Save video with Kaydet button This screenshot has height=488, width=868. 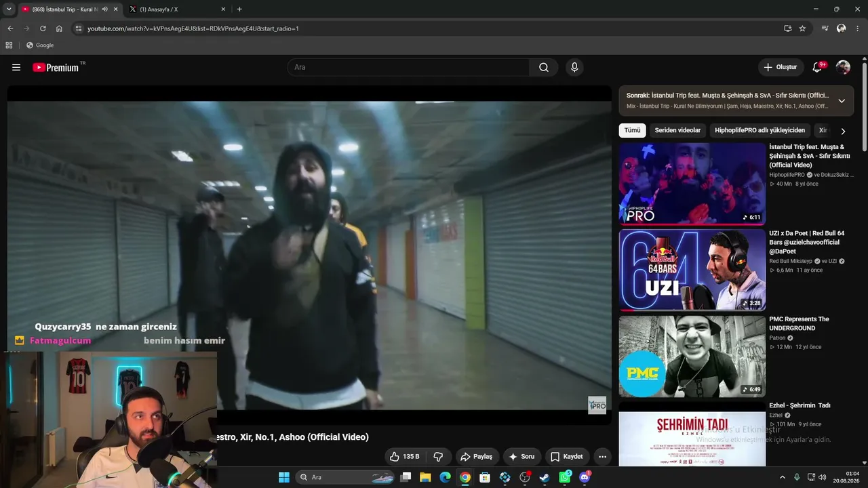click(x=567, y=457)
